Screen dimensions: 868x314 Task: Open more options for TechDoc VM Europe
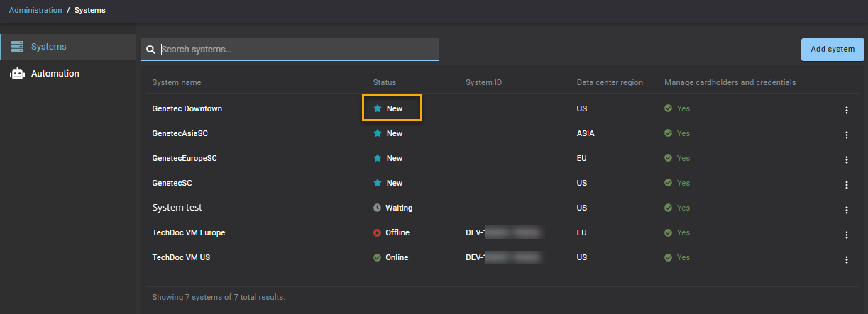846,234
